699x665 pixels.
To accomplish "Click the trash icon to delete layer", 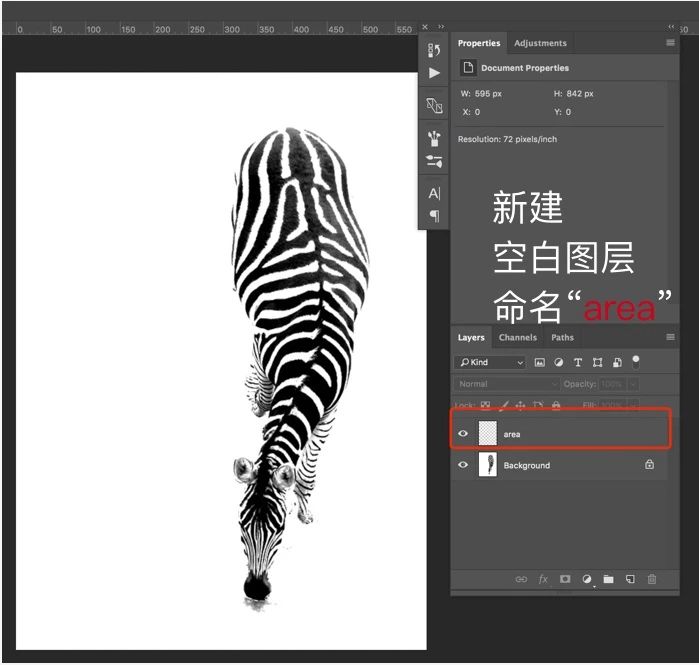I will click(x=652, y=579).
